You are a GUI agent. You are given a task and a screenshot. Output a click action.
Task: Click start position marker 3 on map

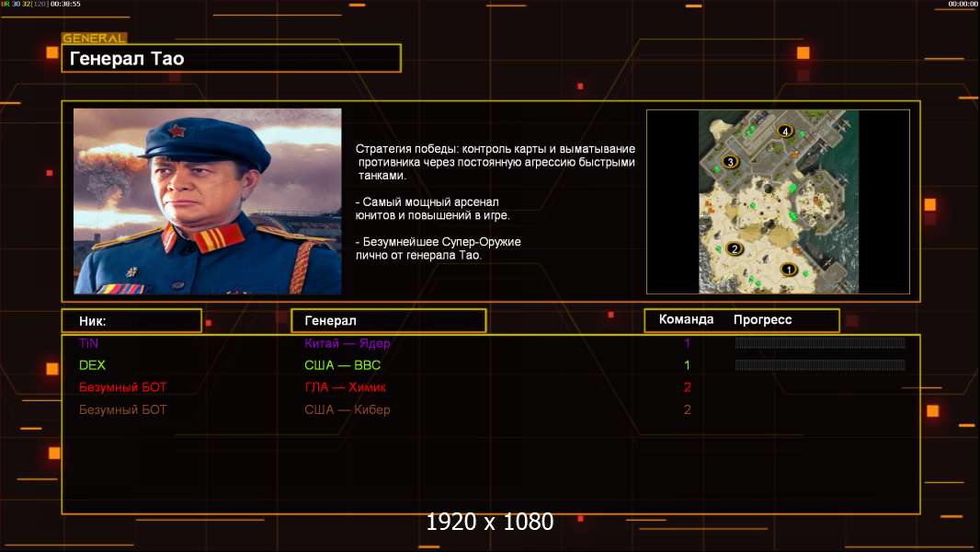tap(730, 162)
